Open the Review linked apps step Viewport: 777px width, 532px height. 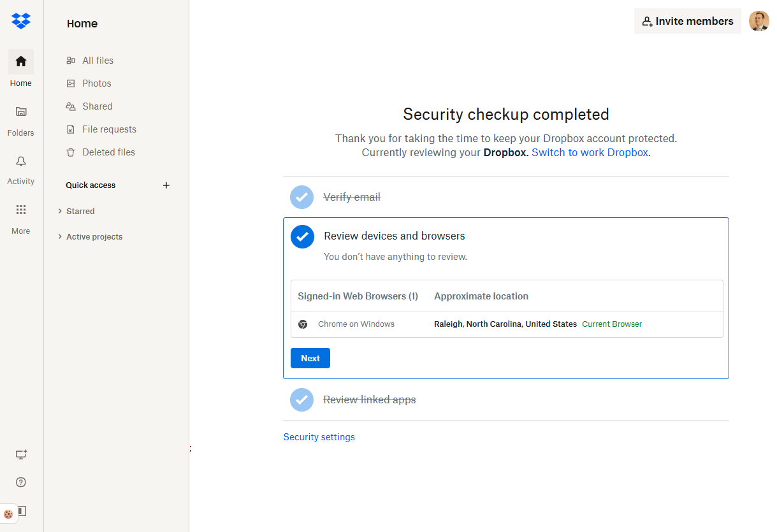(370, 400)
